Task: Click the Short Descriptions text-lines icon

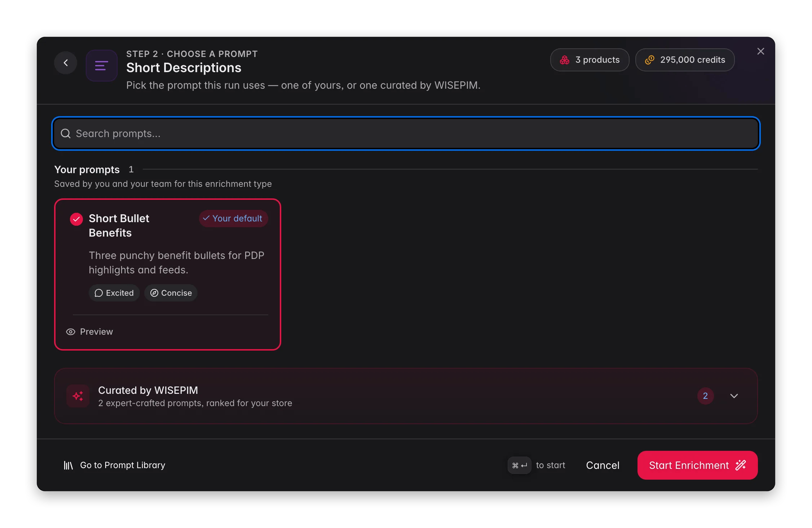Action: point(101,66)
